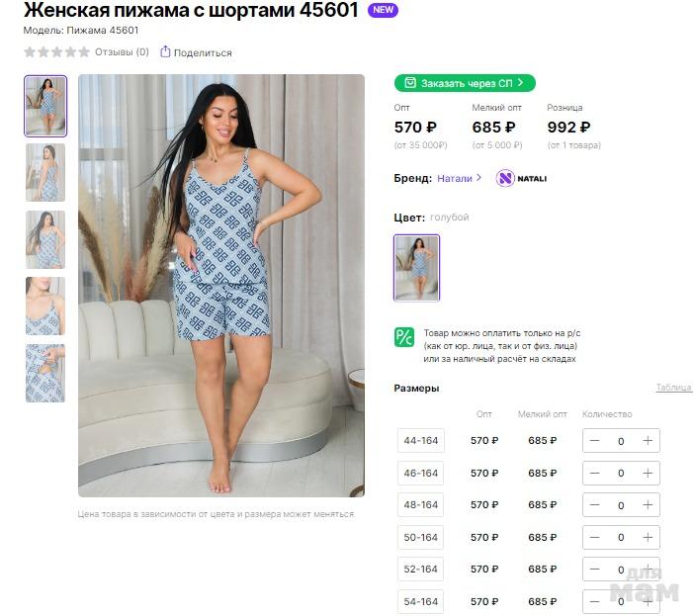
Task: Click plus for size 48-164
Action: pyautogui.click(x=648, y=505)
